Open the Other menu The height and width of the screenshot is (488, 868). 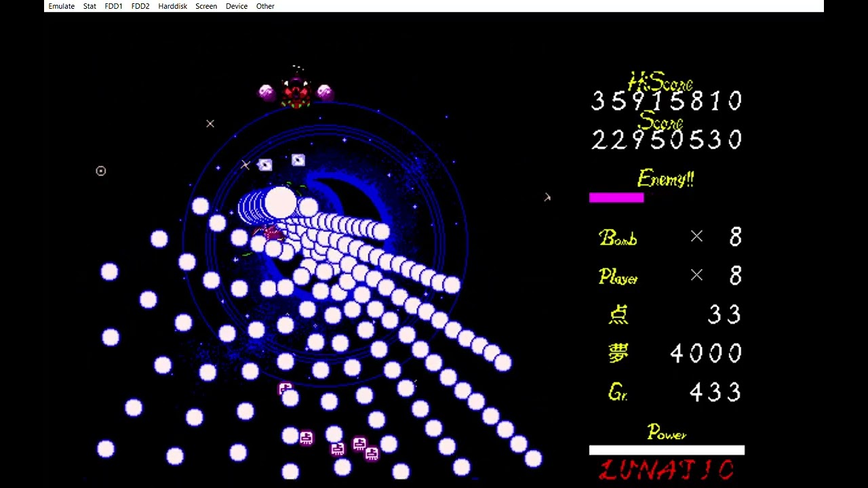(x=265, y=6)
